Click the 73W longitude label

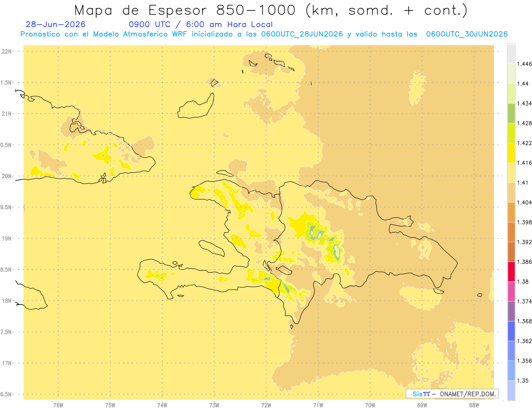click(x=214, y=405)
